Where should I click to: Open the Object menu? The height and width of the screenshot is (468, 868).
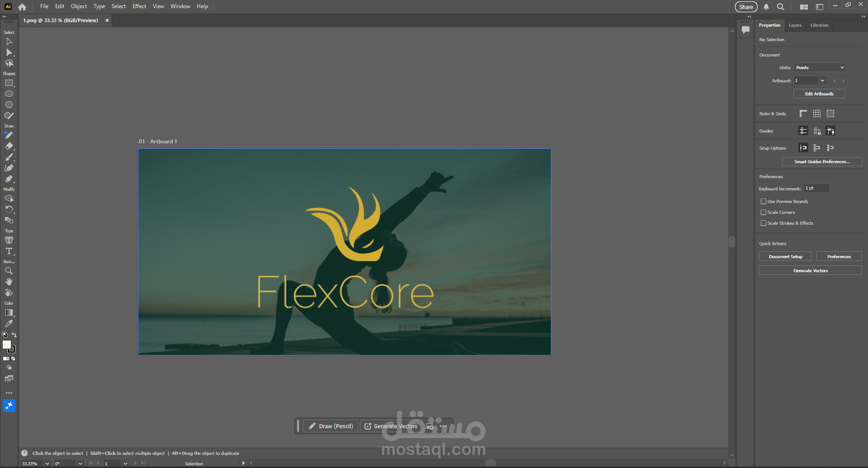coord(79,6)
